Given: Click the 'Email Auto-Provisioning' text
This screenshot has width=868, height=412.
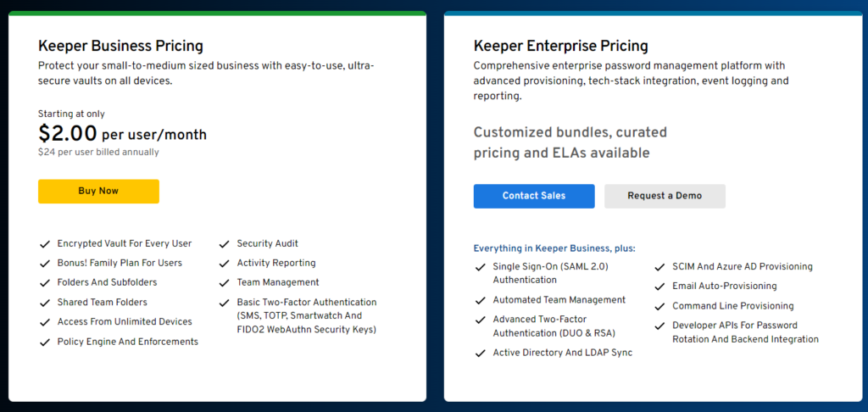Looking at the screenshot, I should click(725, 287).
